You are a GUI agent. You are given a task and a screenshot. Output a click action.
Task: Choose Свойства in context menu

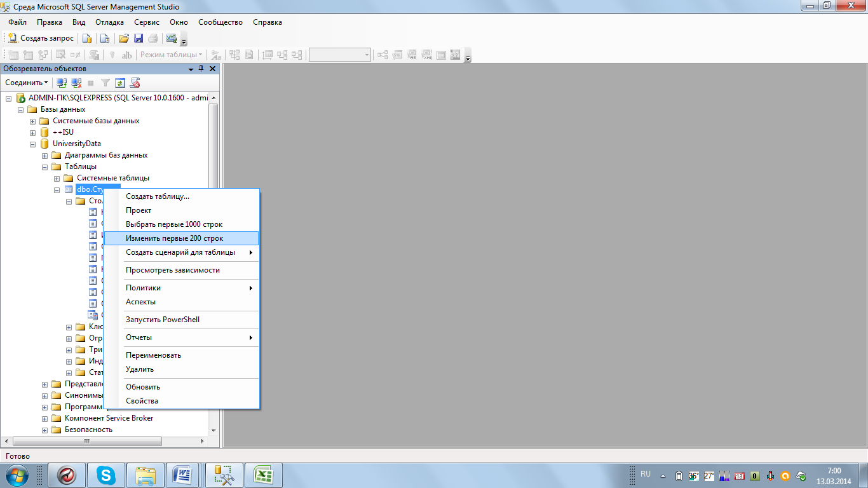(x=181, y=401)
